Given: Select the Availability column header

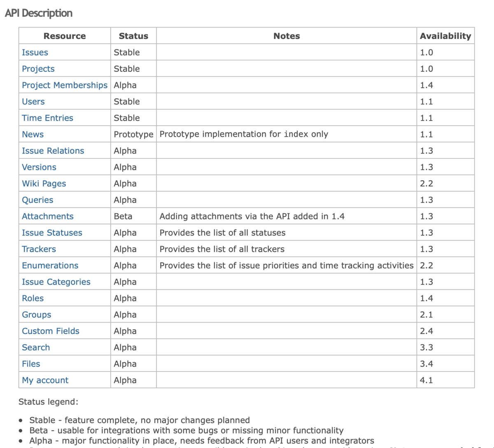Looking at the screenshot, I should point(445,36).
